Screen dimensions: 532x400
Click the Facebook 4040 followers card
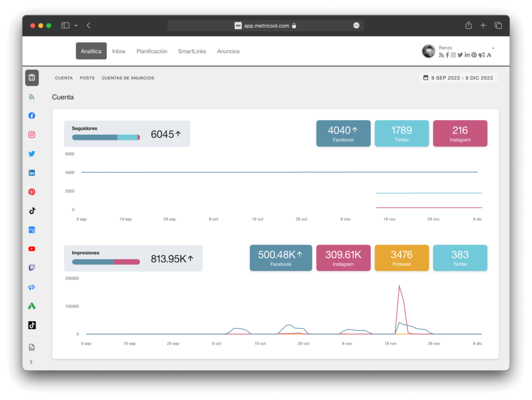[x=343, y=133]
